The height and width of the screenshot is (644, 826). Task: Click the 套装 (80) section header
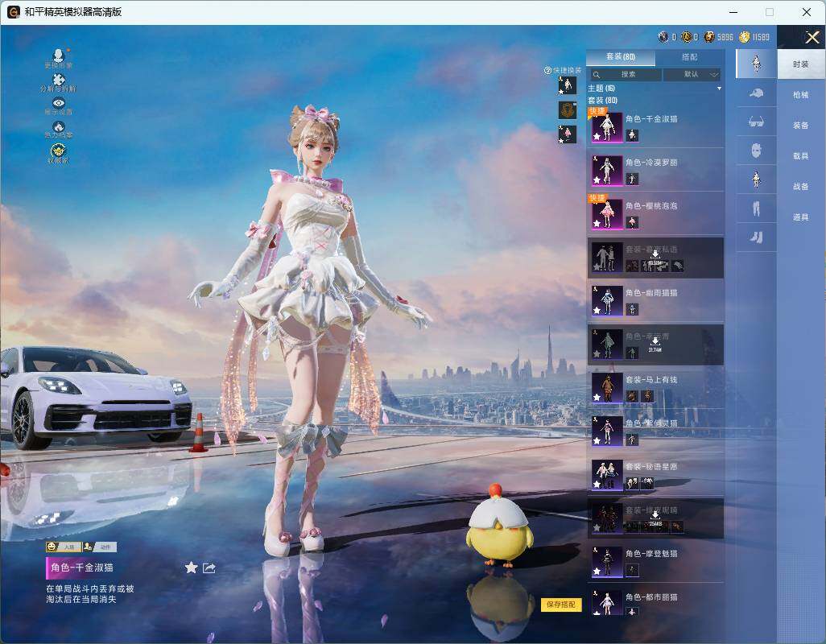[603, 101]
